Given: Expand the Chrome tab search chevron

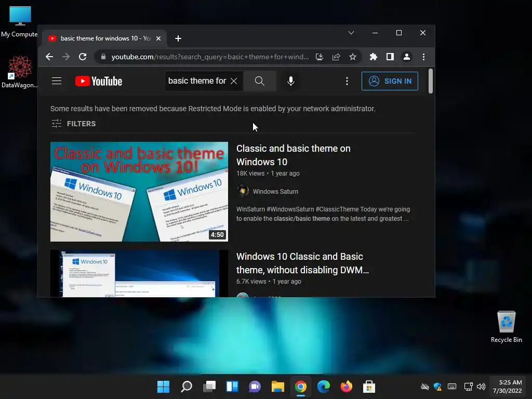Looking at the screenshot, I should 351,33.
